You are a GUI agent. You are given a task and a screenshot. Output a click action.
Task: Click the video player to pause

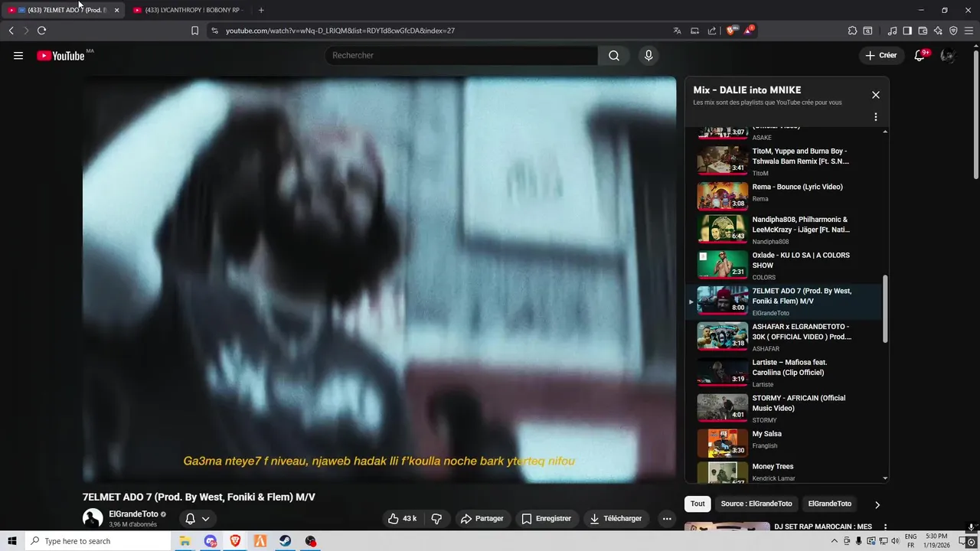coord(380,279)
